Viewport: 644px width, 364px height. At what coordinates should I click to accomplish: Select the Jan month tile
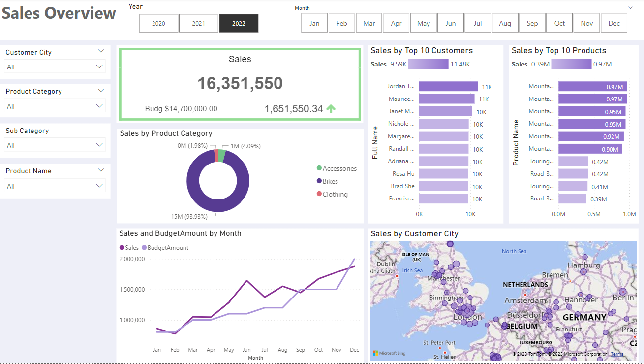point(314,23)
